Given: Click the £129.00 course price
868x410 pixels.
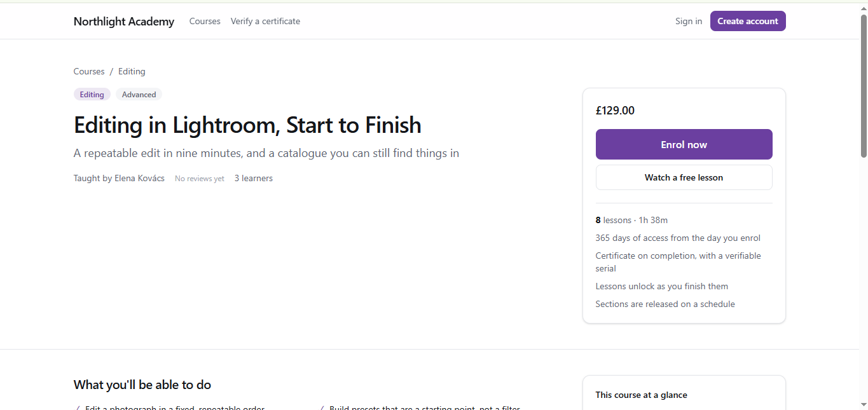Looking at the screenshot, I should click(x=615, y=111).
